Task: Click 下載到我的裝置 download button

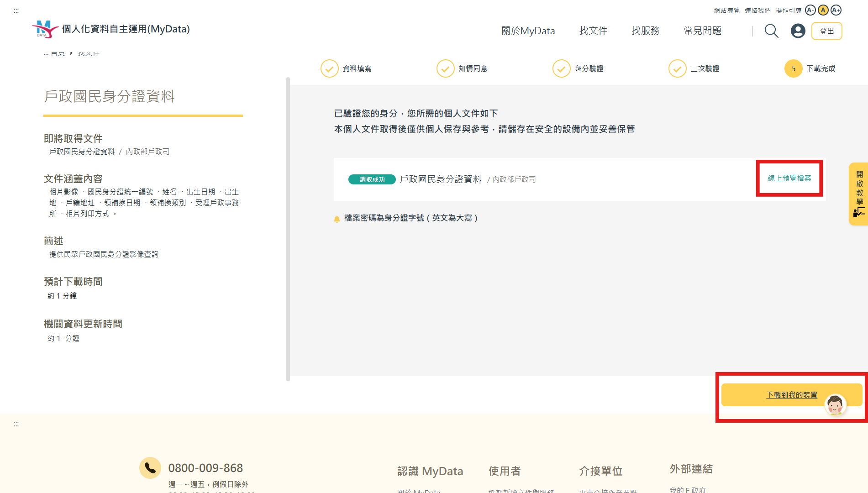Action: click(791, 395)
